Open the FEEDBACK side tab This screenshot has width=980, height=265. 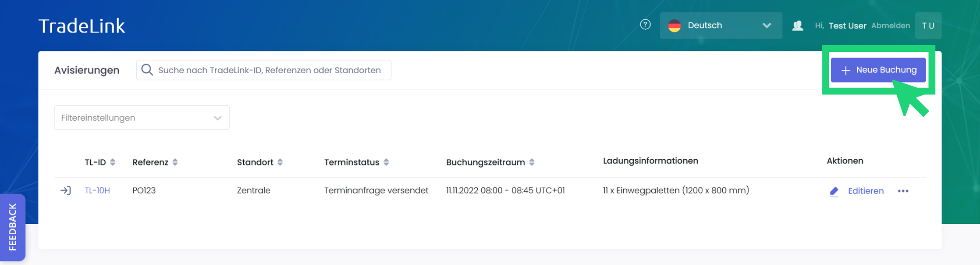pos(13,227)
